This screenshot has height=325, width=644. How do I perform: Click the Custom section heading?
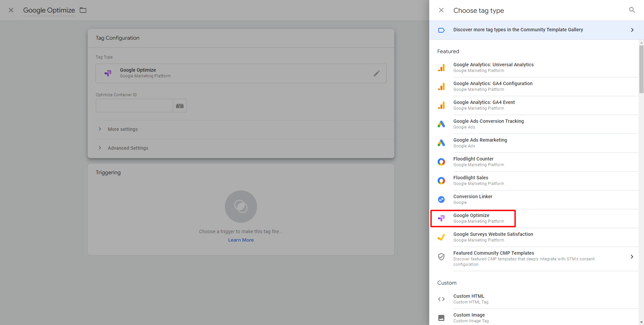tap(447, 283)
